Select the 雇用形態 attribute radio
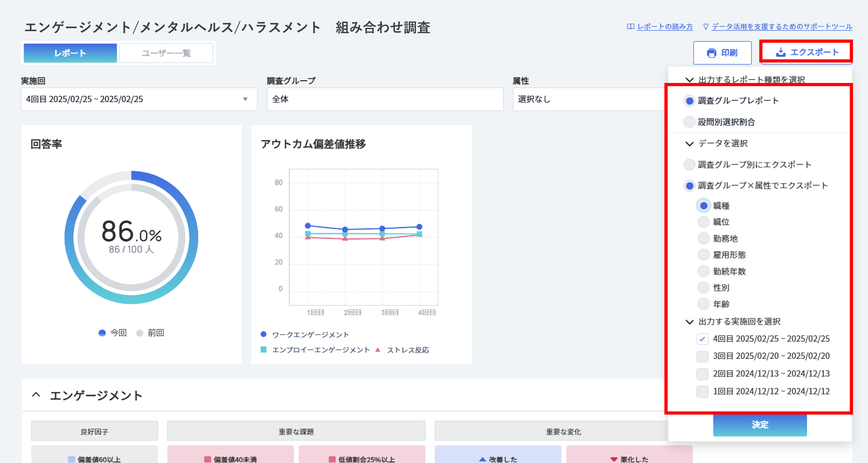Screen dimensions: 868x463 click(704, 255)
